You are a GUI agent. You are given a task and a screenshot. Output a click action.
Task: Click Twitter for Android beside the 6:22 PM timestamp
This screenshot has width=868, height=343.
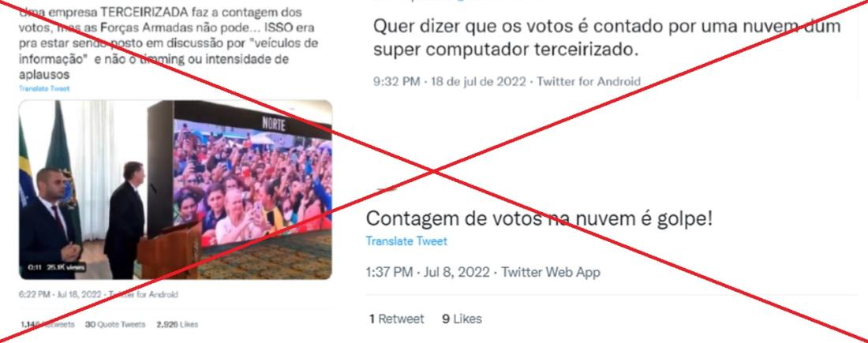point(144,295)
